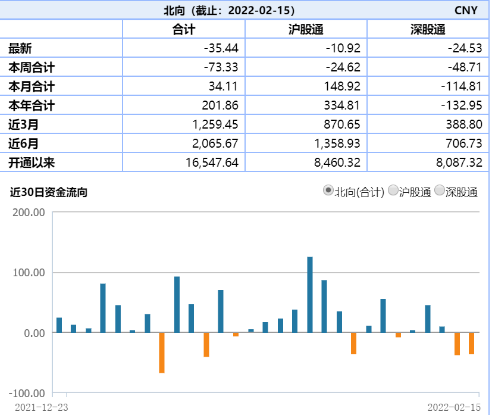Screen dimensions: 490x416
Task: Click the 开通以来 row label
Action: coord(32,163)
